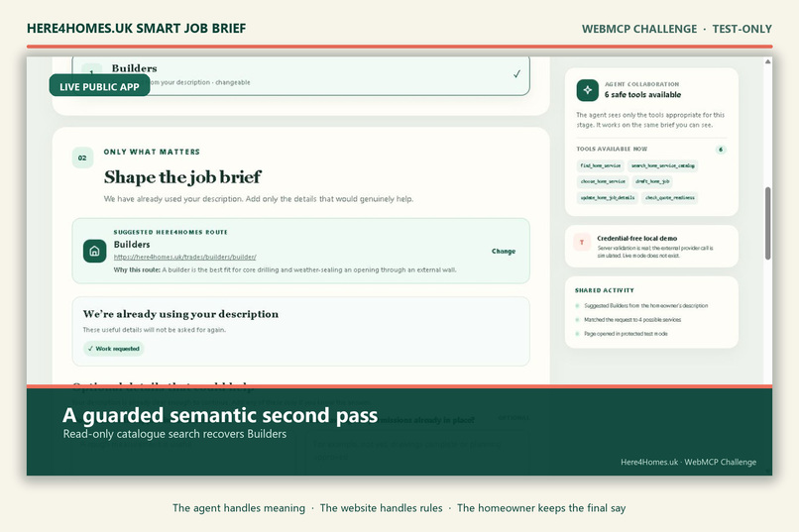Select the update_home_job_details tool chip
Screen dimensions: 799x532
pos(608,197)
